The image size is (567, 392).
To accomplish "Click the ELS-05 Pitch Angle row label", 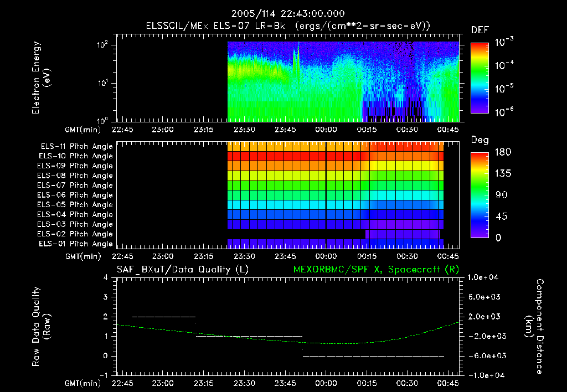I will pyautogui.click(x=75, y=205).
